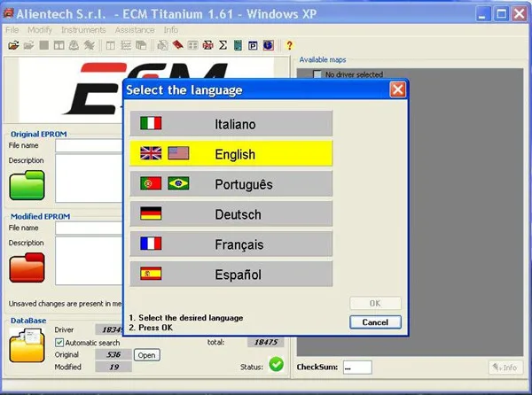The image size is (532, 395).
Task: Click the red Modified EPROM folder icon
Action: 27,267
